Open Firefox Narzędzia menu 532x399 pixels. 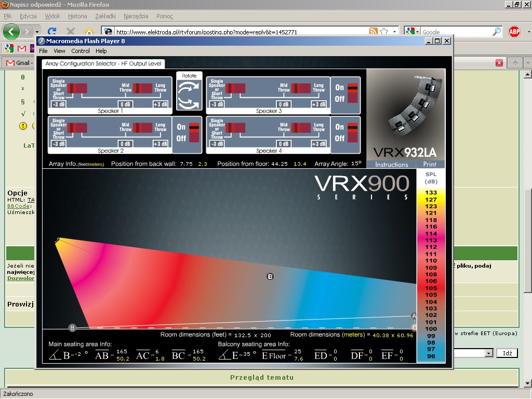point(136,16)
